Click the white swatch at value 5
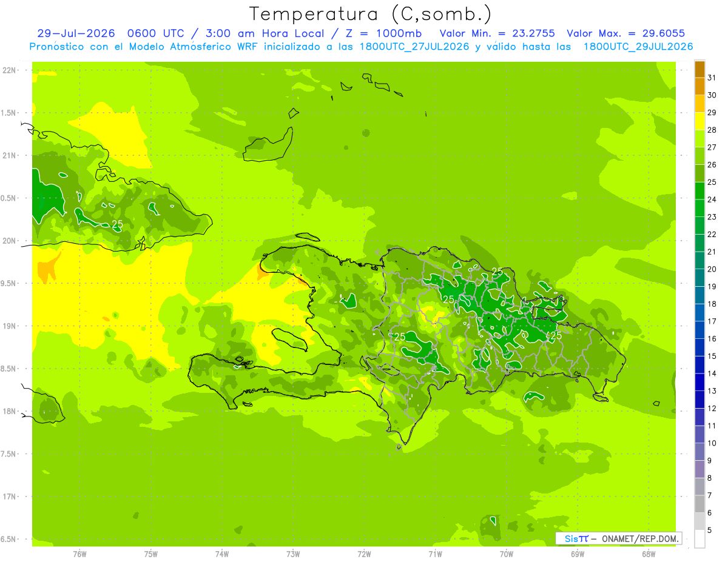728x562 pixels. tap(699, 538)
